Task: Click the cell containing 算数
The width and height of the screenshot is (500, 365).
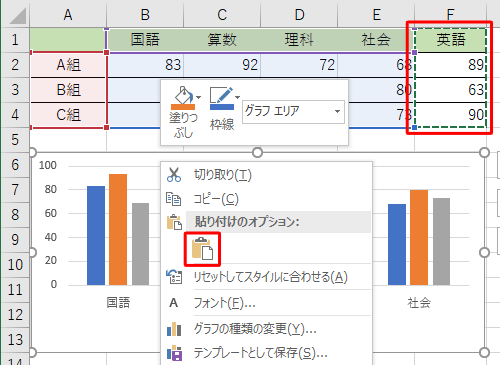Action: tap(222, 40)
